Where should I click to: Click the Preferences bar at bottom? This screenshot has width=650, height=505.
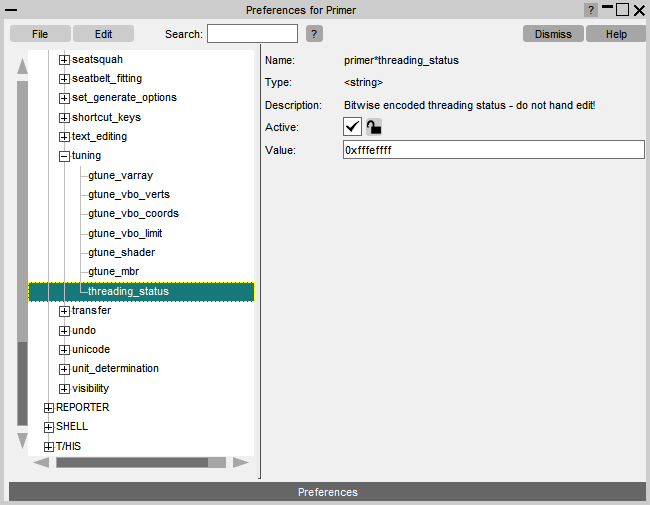pyautogui.click(x=327, y=492)
